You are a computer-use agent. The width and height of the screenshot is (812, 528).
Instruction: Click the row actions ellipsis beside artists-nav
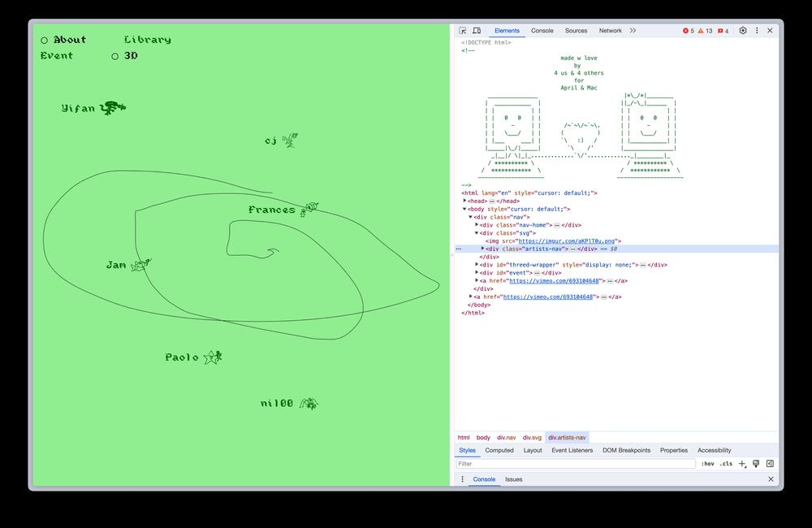(458, 249)
